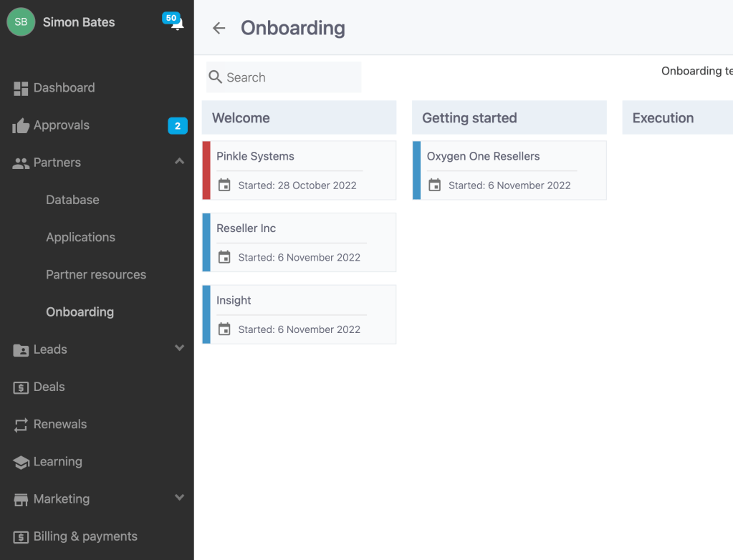The image size is (733, 560).
Task: Click the Renewals loop icon
Action: point(21,425)
